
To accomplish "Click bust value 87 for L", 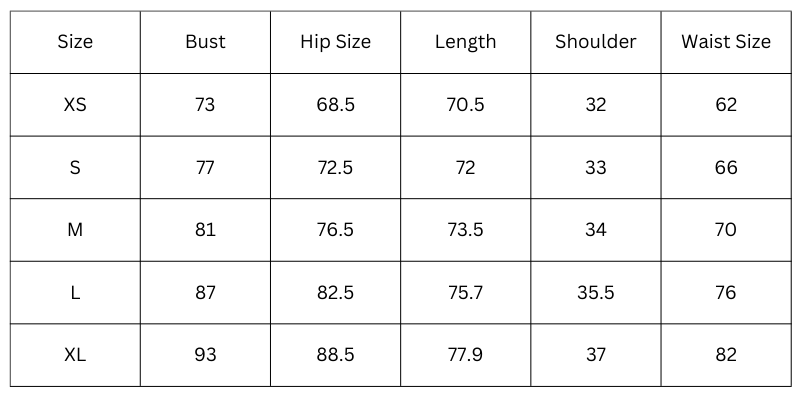I will [x=205, y=293].
